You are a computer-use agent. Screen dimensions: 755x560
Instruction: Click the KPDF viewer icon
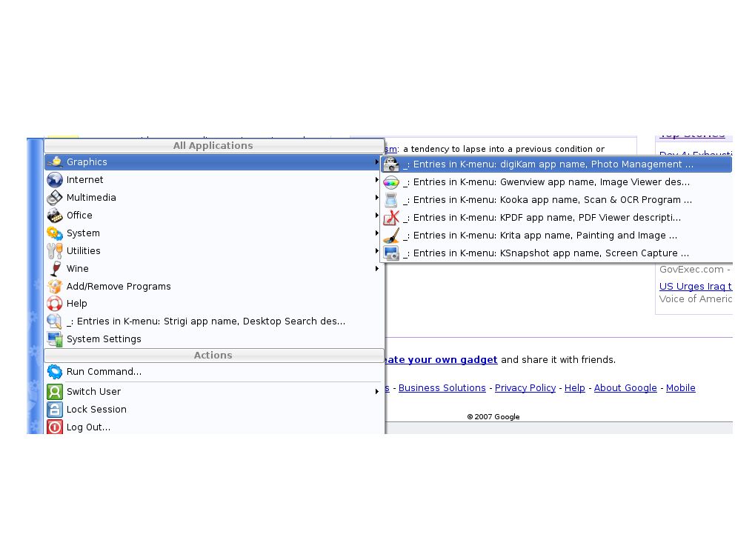[391, 218]
